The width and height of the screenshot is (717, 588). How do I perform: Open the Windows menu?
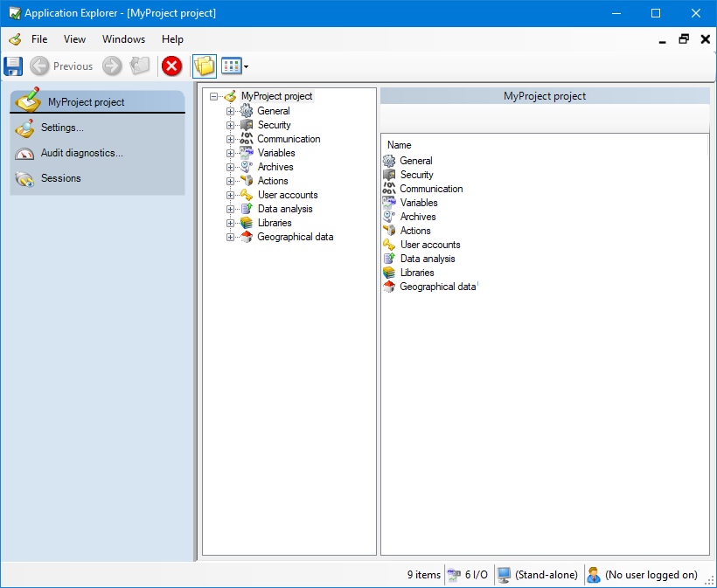pyautogui.click(x=123, y=39)
